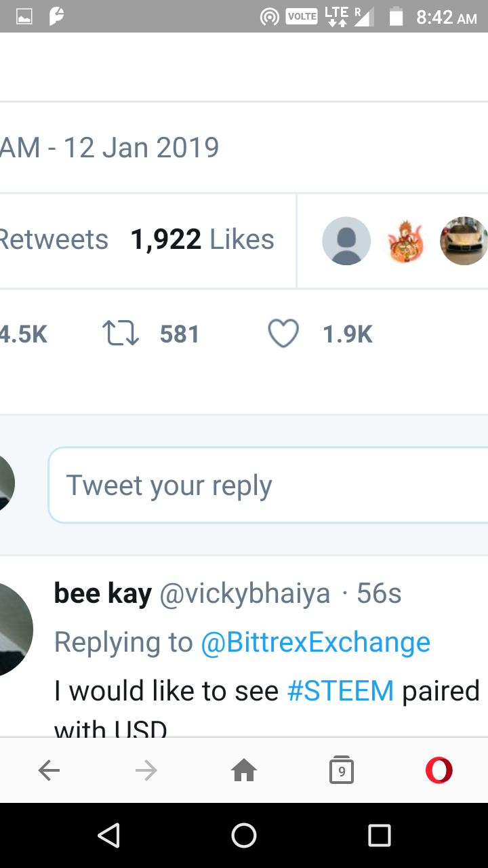Tap the retweet icon
This screenshot has height=868, width=488.
click(x=121, y=334)
